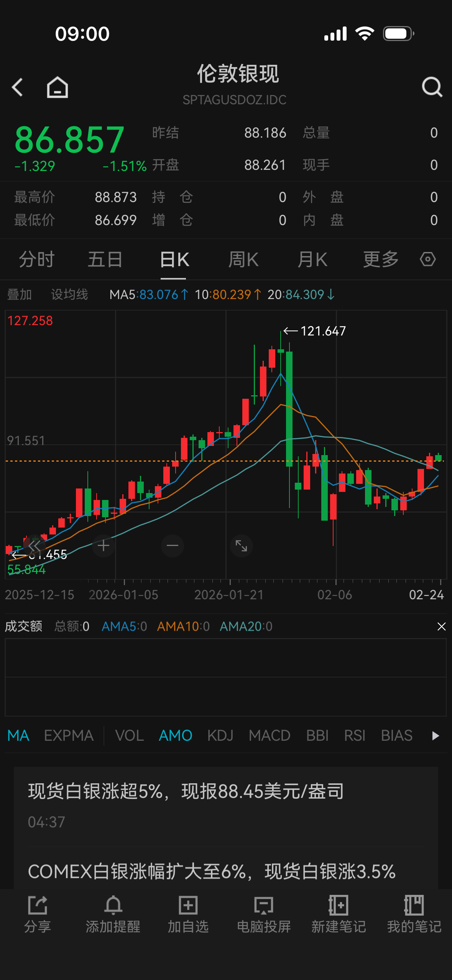Switch to the 分时 tab
This screenshot has height=980, width=452.
point(37,259)
